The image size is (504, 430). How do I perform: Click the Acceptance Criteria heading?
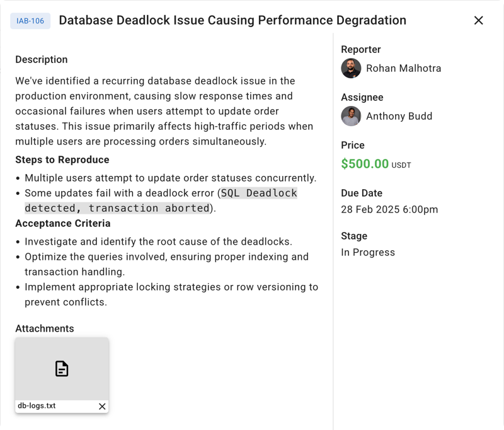click(x=63, y=223)
